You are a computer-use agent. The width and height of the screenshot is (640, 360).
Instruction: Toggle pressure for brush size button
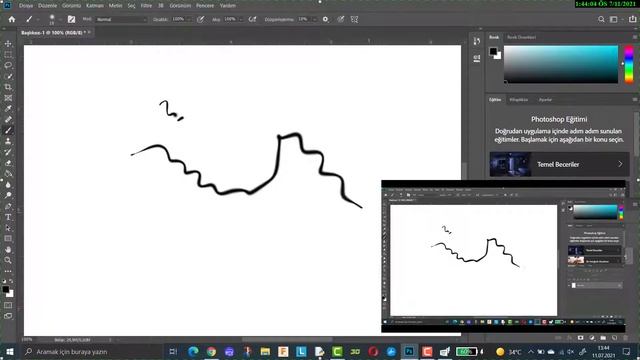(341, 19)
